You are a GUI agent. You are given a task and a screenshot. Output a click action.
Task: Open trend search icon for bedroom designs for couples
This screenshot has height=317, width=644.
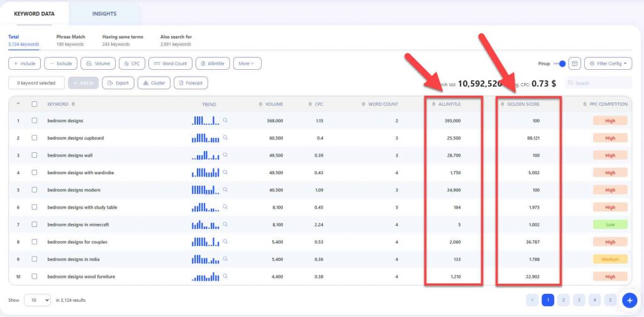click(x=225, y=242)
